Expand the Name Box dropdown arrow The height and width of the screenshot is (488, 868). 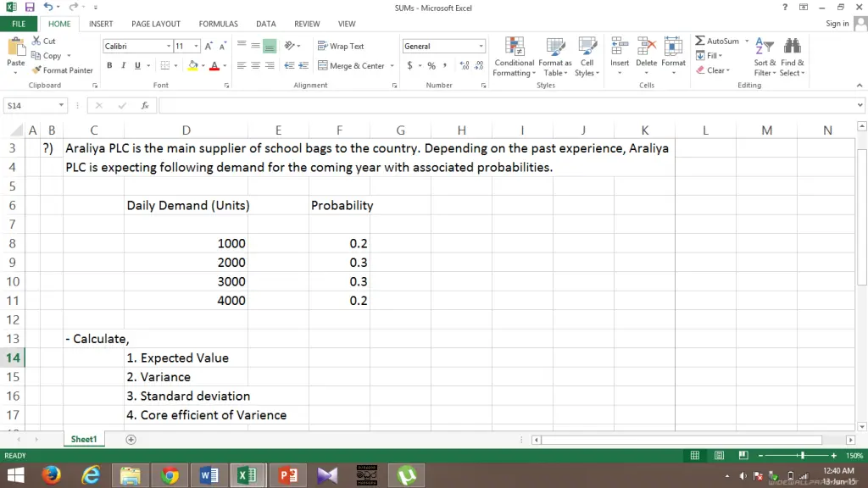coord(61,105)
